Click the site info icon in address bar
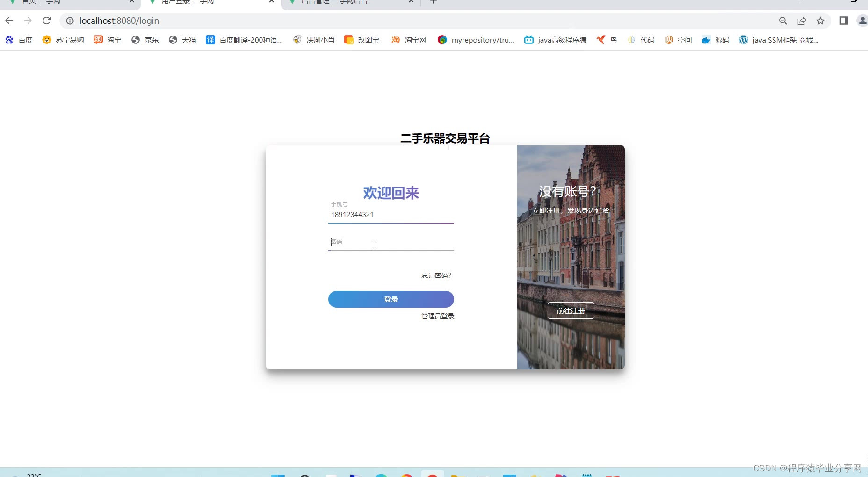 [x=70, y=21]
